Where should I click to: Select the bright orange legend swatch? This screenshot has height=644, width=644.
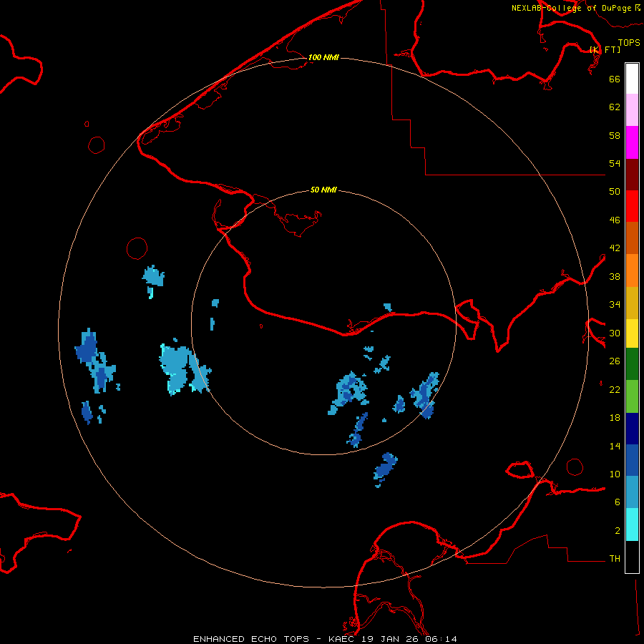tap(632, 270)
